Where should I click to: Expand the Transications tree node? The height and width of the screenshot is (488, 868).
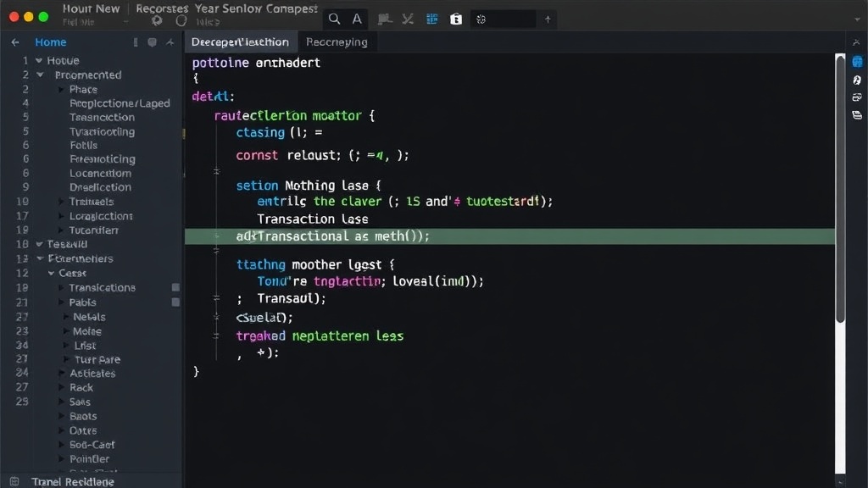61,288
